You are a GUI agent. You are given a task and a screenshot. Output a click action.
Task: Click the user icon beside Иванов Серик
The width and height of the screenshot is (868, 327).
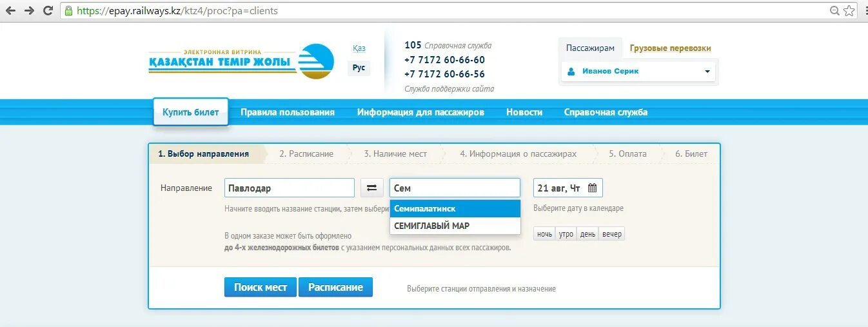click(x=571, y=72)
